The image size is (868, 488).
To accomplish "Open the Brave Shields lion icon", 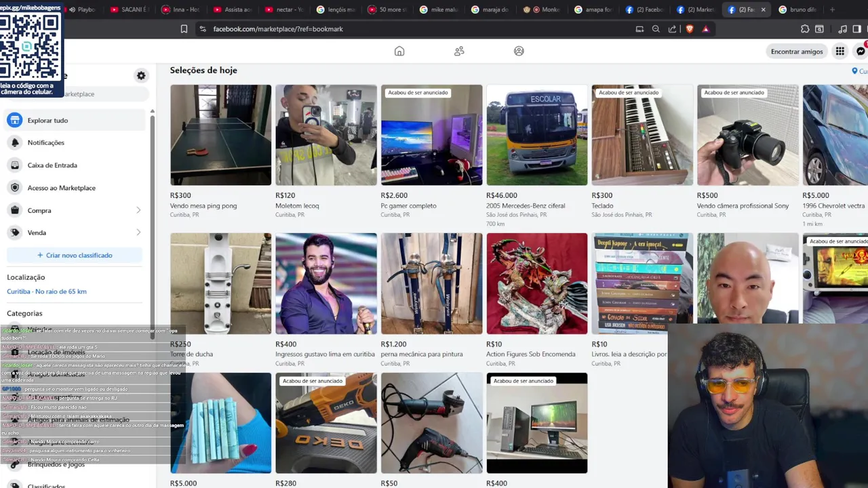I will [x=690, y=29].
